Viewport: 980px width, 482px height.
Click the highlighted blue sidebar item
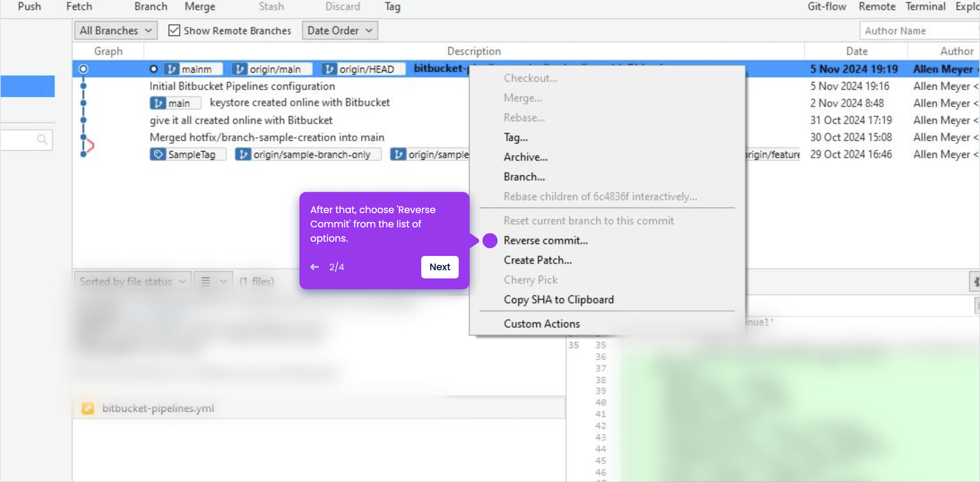pyautogui.click(x=27, y=86)
